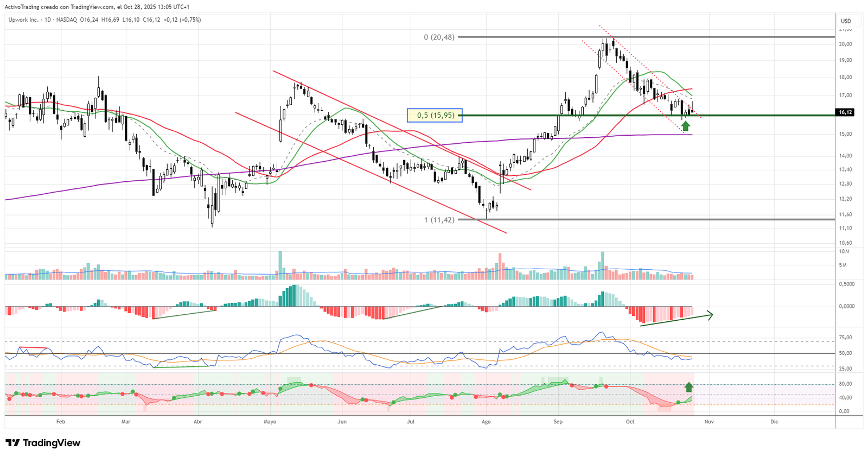
Task: Click the arrowhead of the green MACD trendline
Action: pyautogui.click(x=710, y=314)
